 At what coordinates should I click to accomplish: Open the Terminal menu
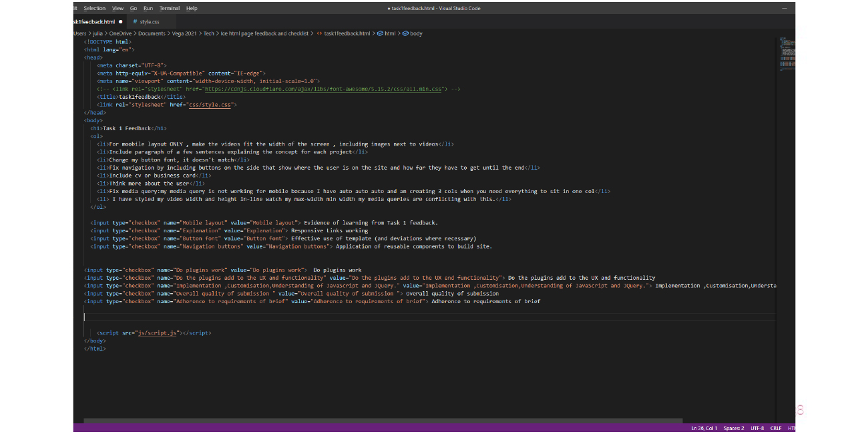pos(169,8)
